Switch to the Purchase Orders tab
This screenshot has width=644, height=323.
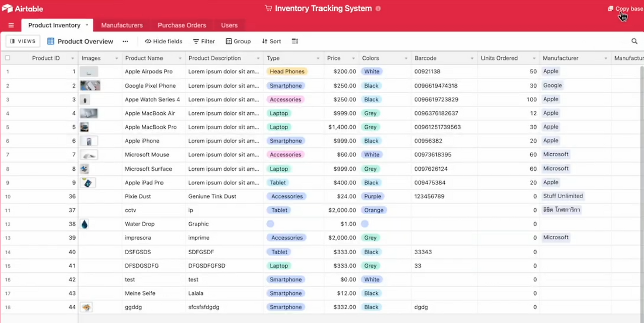click(x=182, y=25)
